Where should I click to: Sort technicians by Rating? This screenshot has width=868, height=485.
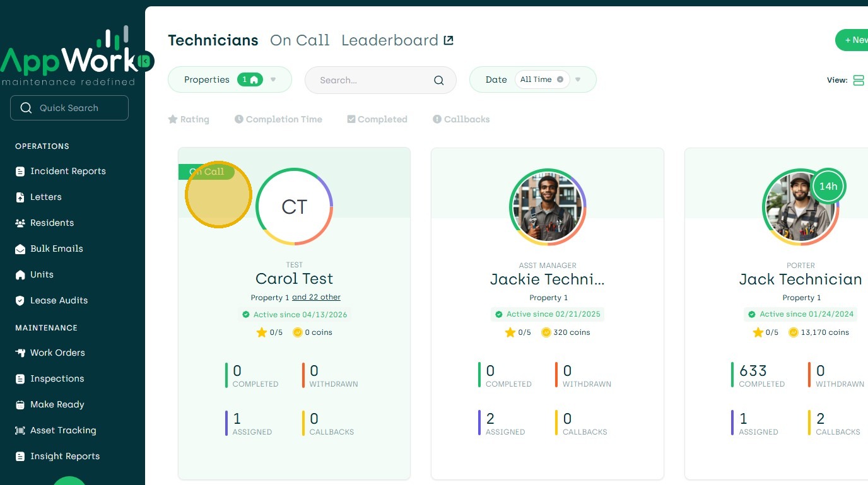click(189, 119)
